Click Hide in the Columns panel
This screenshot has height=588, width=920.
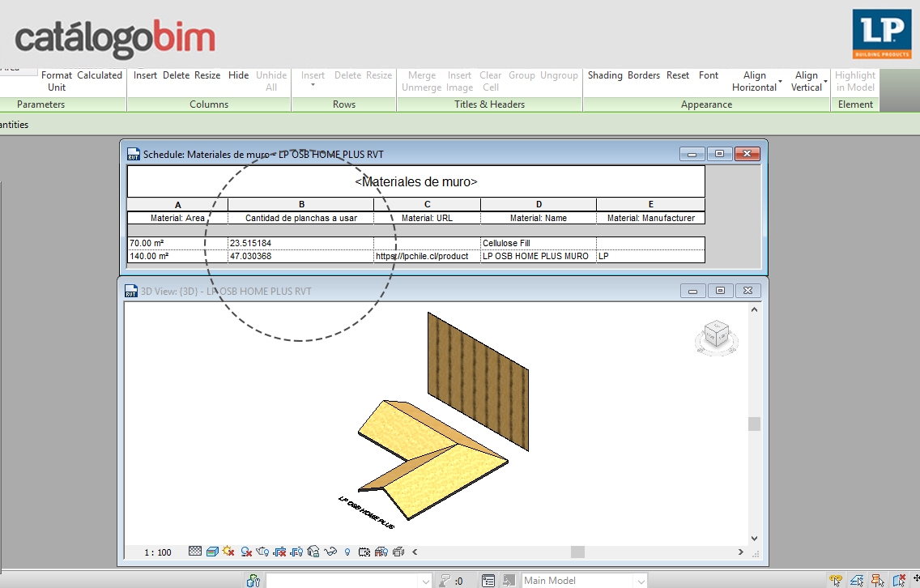(x=238, y=75)
